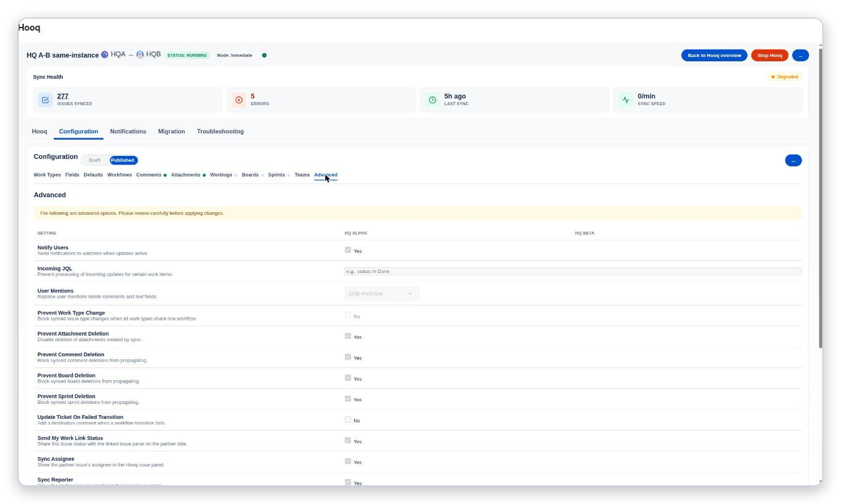This screenshot has width=841, height=504.
Task: Toggle Send My Work Link Status checkbox
Action: (348, 440)
